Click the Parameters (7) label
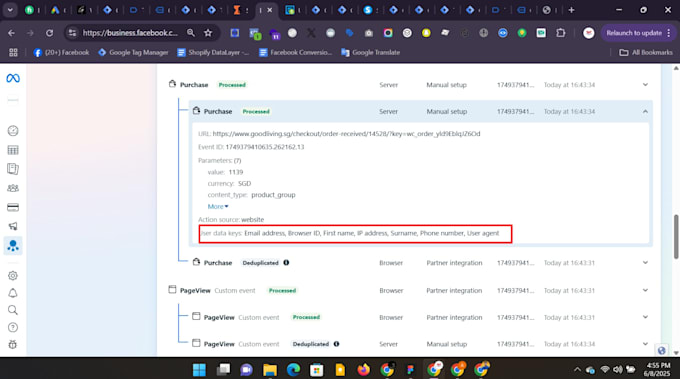 pyautogui.click(x=219, y=160)
